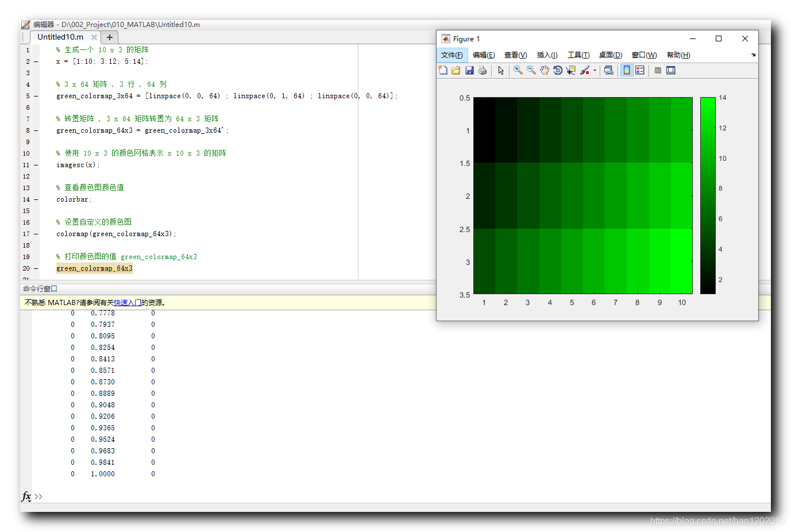Image resolution: width=791 pixels, height=532 pixels.
Task: Click the New Figure icon in Figure 1 toolbar
Action: point(443,70)
